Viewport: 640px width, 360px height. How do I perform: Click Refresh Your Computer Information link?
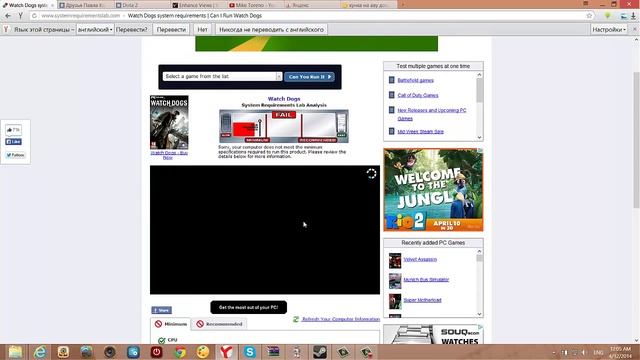(341, 319)
